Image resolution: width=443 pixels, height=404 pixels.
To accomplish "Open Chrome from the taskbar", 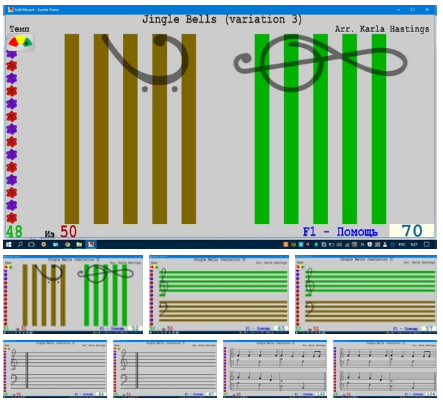I will point(67,244).
